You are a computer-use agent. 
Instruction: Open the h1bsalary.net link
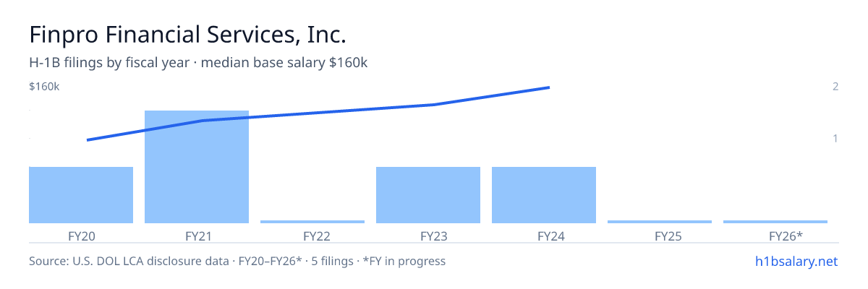click(x=796, y=261)
